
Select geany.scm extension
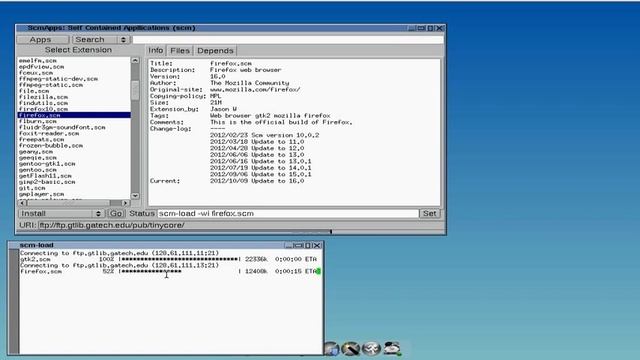74,151
